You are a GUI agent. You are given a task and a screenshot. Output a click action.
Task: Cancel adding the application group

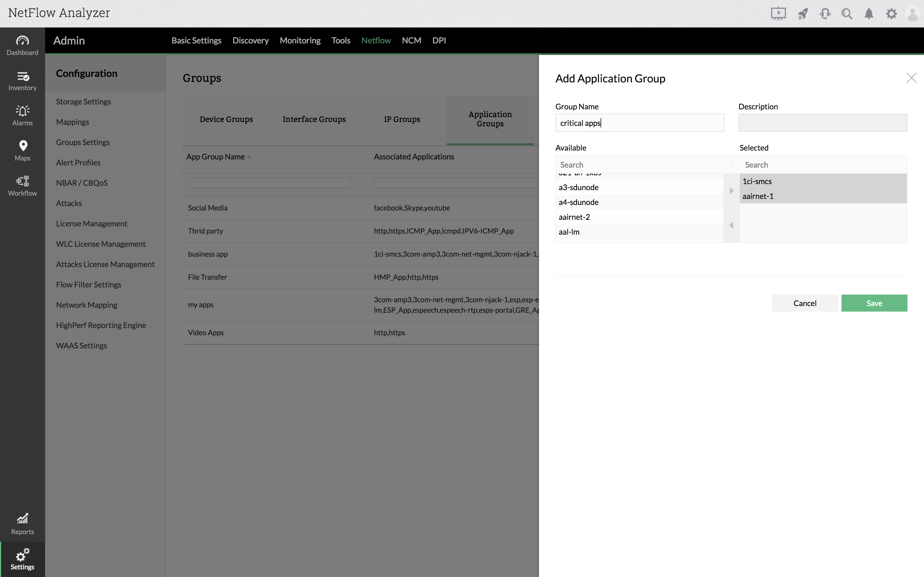pyautogui.click(x=804, y=303)
